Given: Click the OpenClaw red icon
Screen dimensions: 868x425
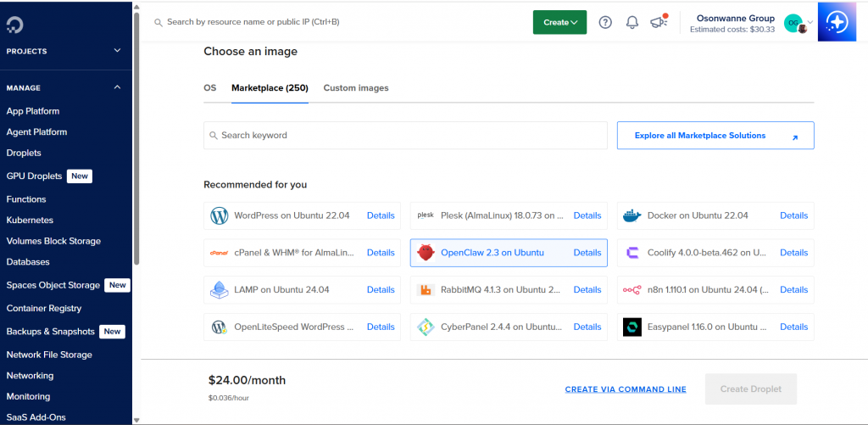Looking at the screenshot, I should tap(426, 253).
